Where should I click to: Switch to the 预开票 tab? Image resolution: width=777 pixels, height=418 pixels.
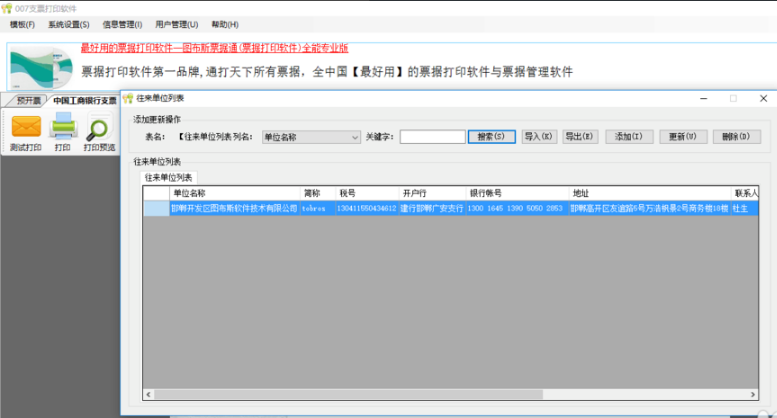tap(28, 101)
